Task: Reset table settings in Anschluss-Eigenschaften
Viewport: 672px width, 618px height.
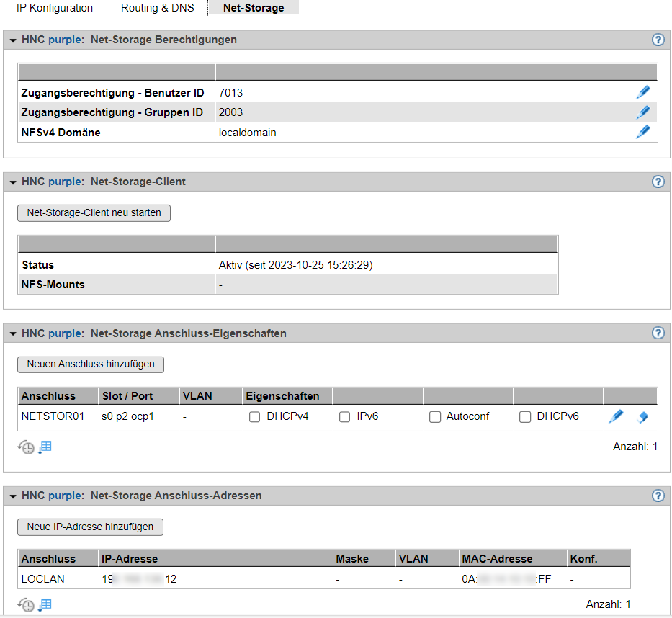Action: [x=26, y=447]
